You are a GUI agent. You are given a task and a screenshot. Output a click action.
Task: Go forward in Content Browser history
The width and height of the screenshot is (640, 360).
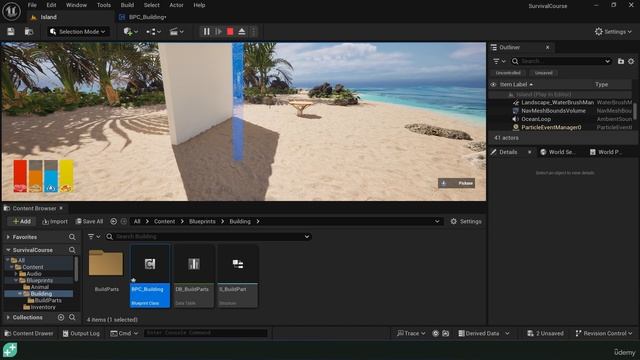click(124, 222)
